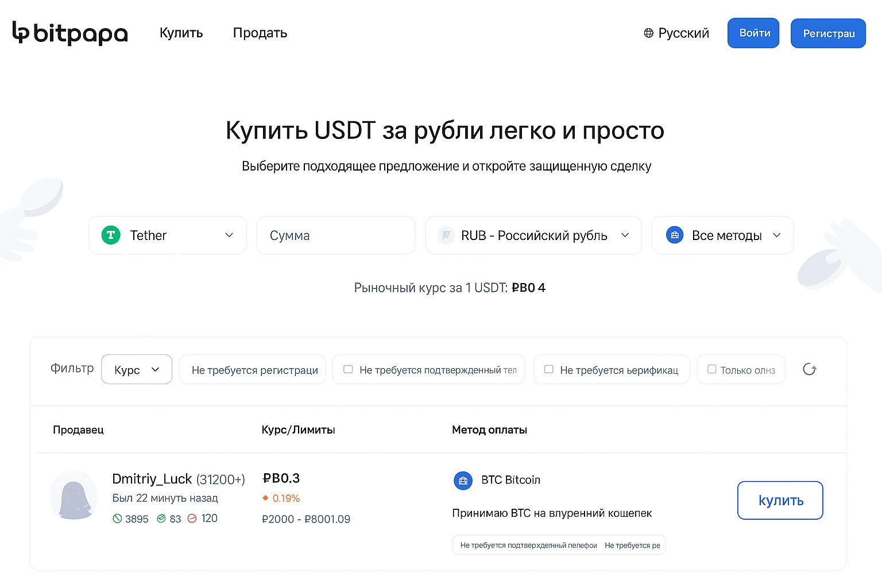Go to the Продать menu item

260,33
